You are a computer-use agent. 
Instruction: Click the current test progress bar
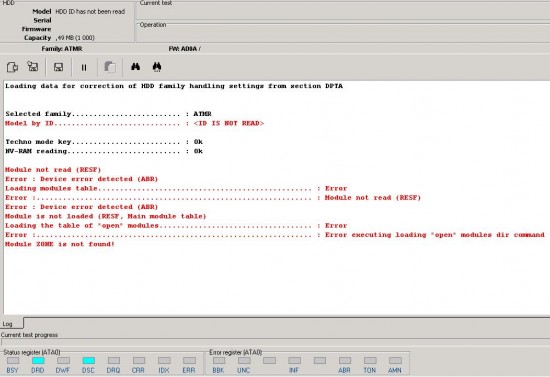tap(275, 342)
